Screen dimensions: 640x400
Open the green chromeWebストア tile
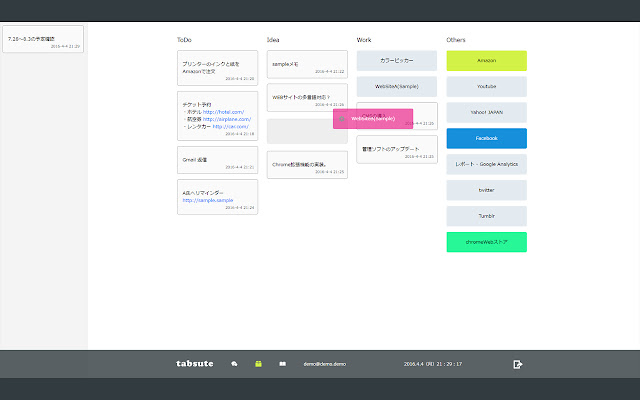coord(487,242)
